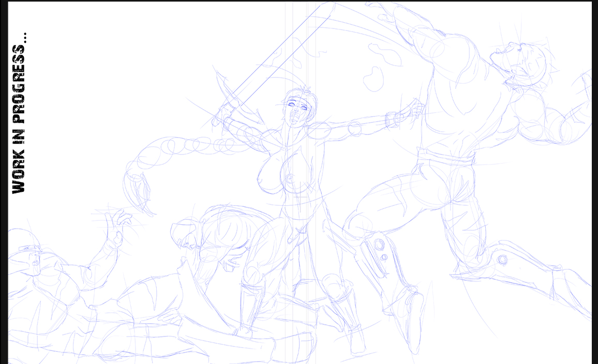Click the small ring detail on the right boot
Viewport: 598px width, 364px height.
[x=503, y=260]
